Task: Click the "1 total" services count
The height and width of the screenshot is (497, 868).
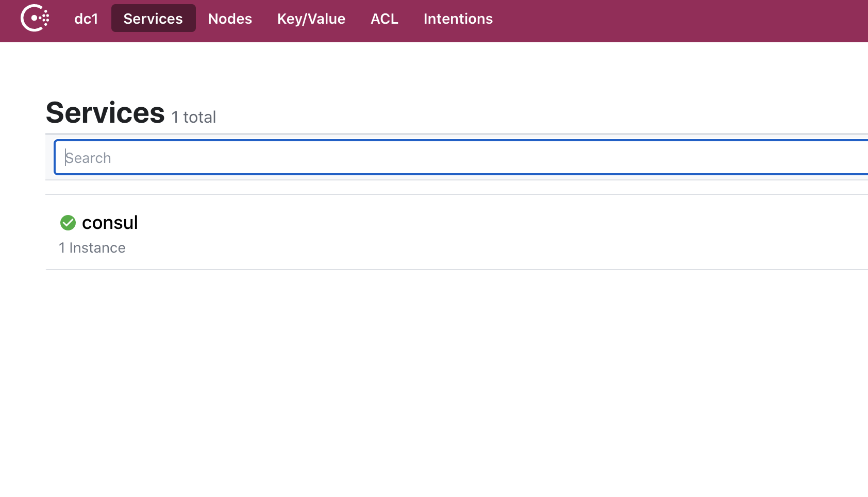Action: pyautogui.click(x=194, y=118)
